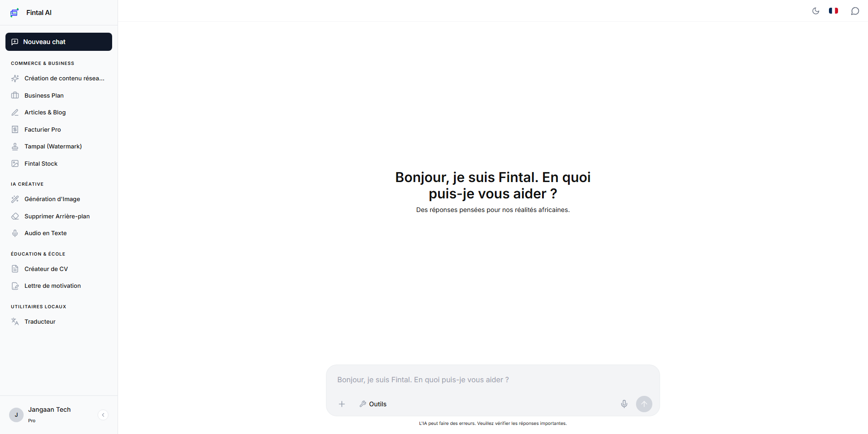Toggle dark mode moon icon
The image size is (868, 434).
click(815, 11)
